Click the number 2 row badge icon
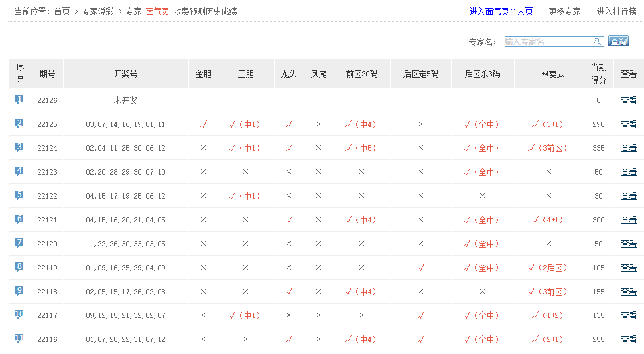This screenshot has width=644, height=354. coord(19,124)
